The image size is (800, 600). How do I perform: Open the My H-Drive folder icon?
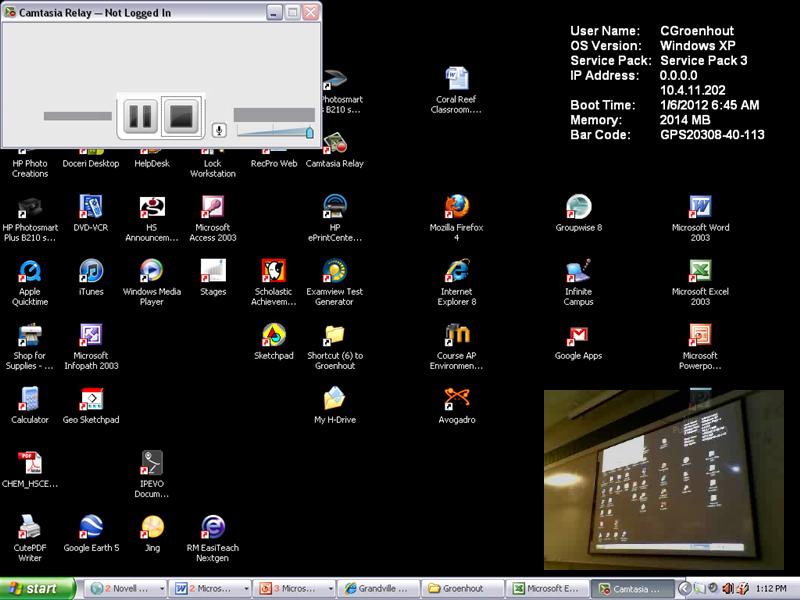pyautogui.click(x=335, y=406)
